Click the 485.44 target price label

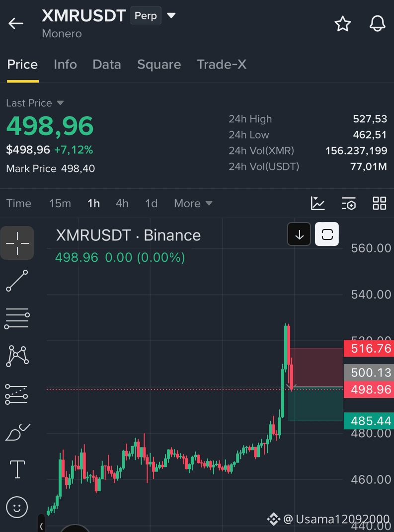pos(369,421)
